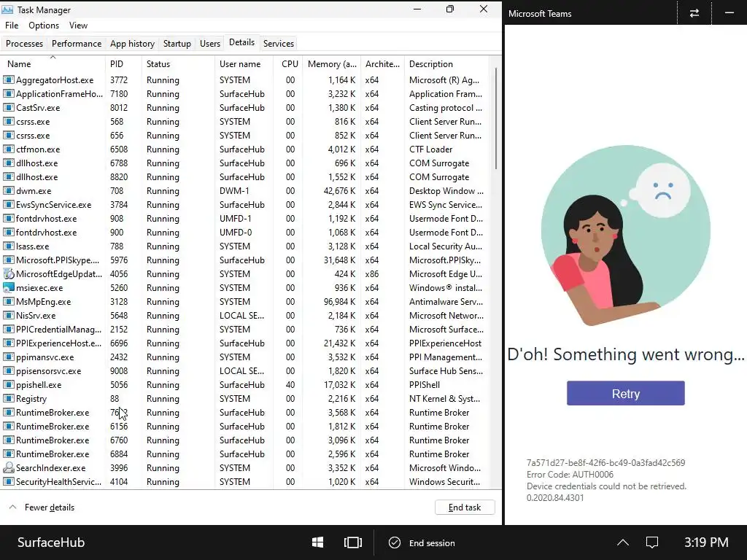
Task: Click the Teams swap sides arrows icon
Action: [694, 13]
